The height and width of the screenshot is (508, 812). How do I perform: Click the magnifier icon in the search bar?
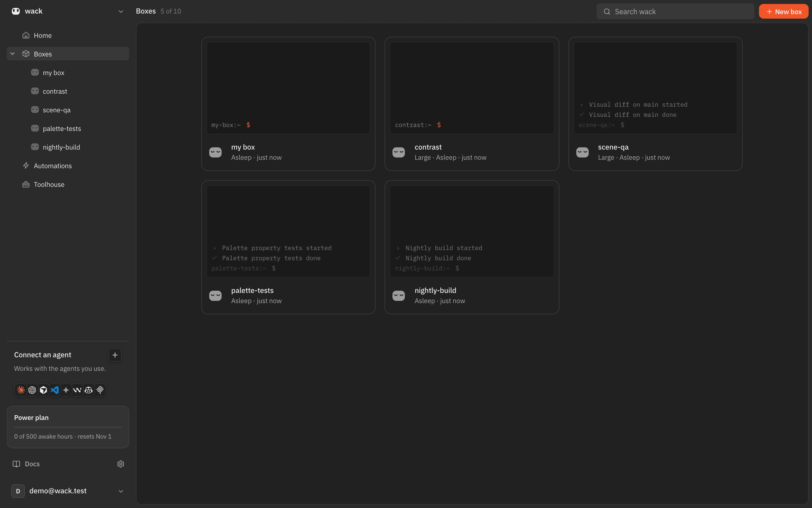[607, 12]
